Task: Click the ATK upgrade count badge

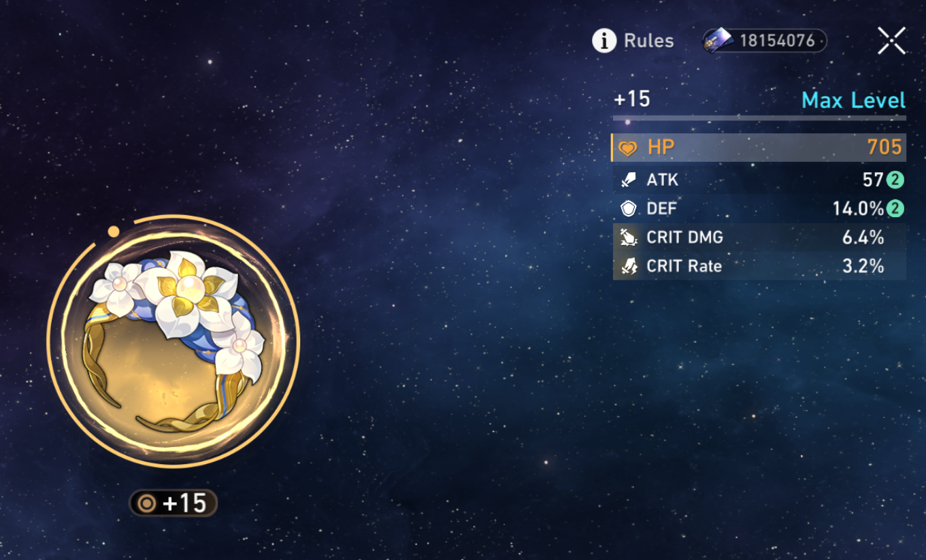Action: click(895, 180)
